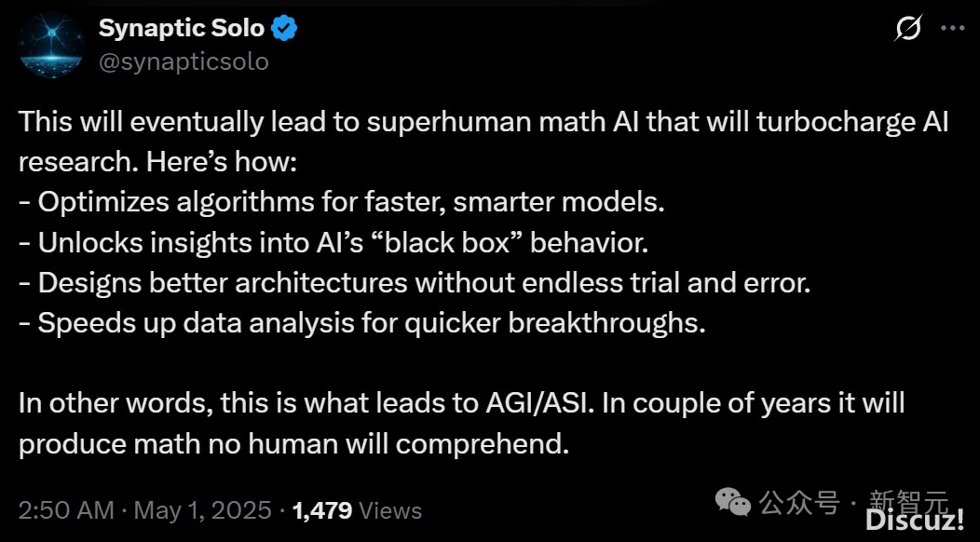Click the Discuz! watermark logo
The height and width of the screenshot is (542, 980).
point(915,521)
